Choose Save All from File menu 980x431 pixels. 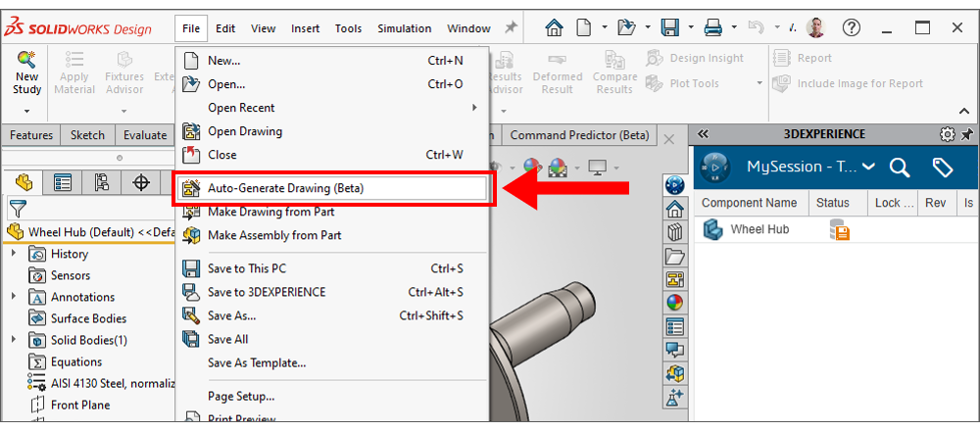tap(330, 339)
